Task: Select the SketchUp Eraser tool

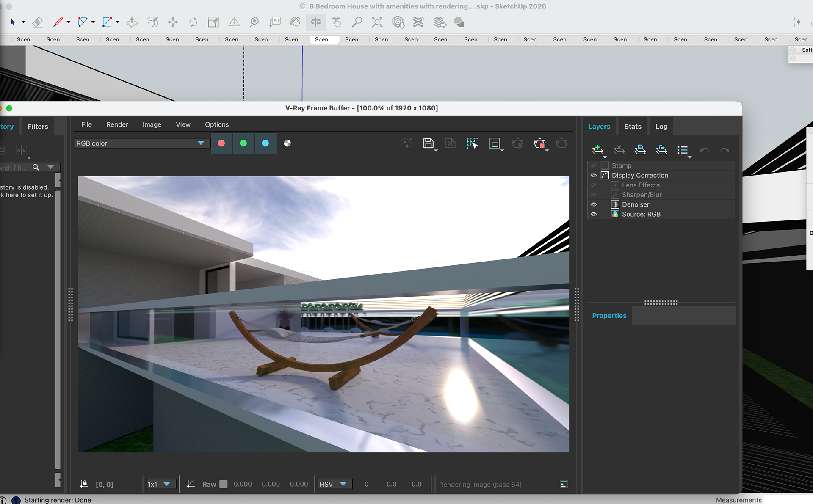Action: [37, 22]
